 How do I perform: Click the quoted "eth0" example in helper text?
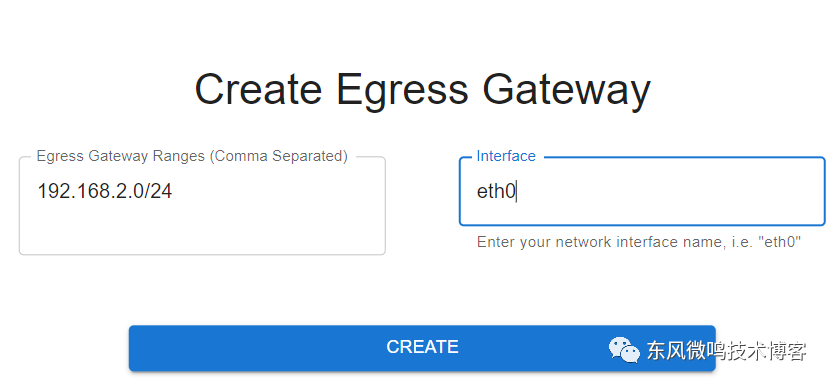tap(781, 242)
